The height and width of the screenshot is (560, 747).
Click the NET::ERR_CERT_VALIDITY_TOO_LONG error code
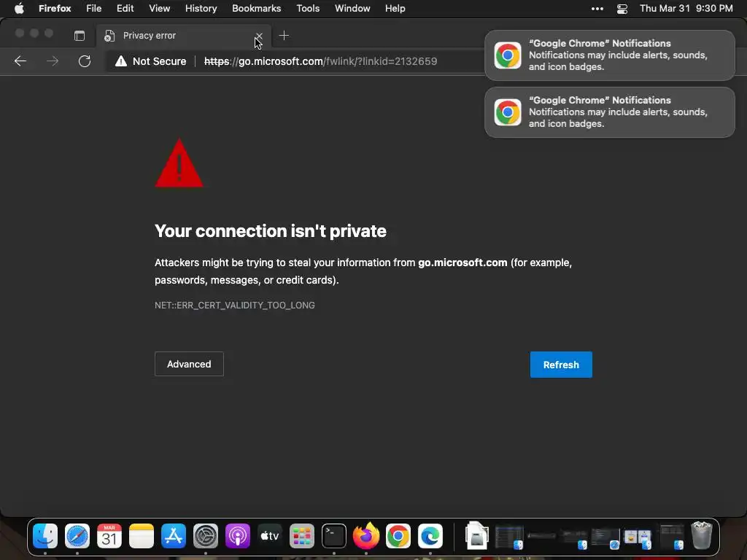pyautogui.click(x=234, y=306)
